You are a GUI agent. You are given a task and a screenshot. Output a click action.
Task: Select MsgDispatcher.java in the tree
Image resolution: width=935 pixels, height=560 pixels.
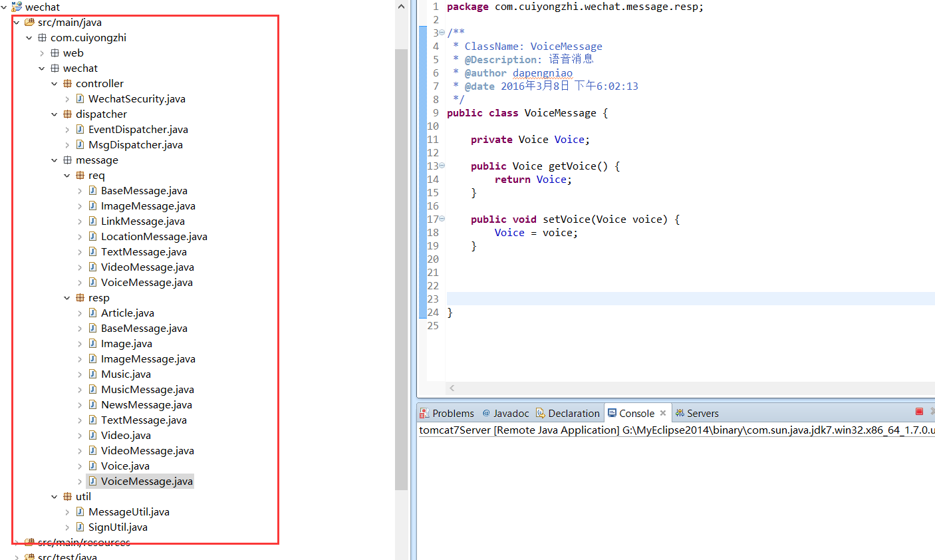pos(135,145)
